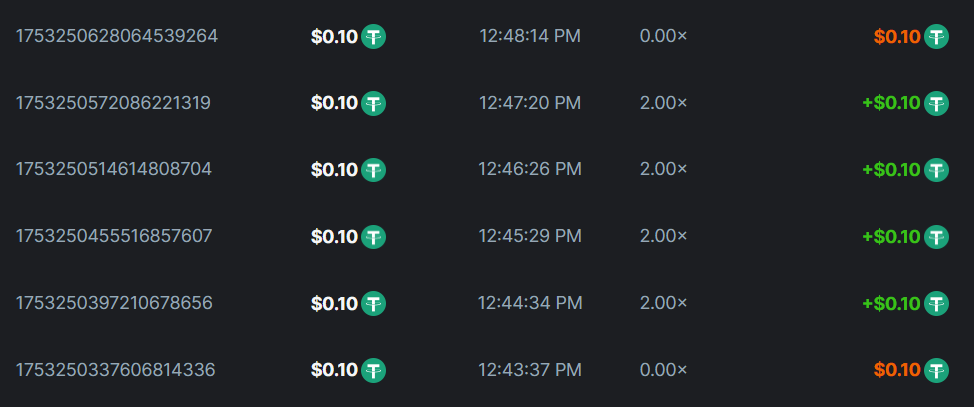Click payout Tether icon in 12:47:20 PM row
The image size is (974, 407).
click(937, 103)
